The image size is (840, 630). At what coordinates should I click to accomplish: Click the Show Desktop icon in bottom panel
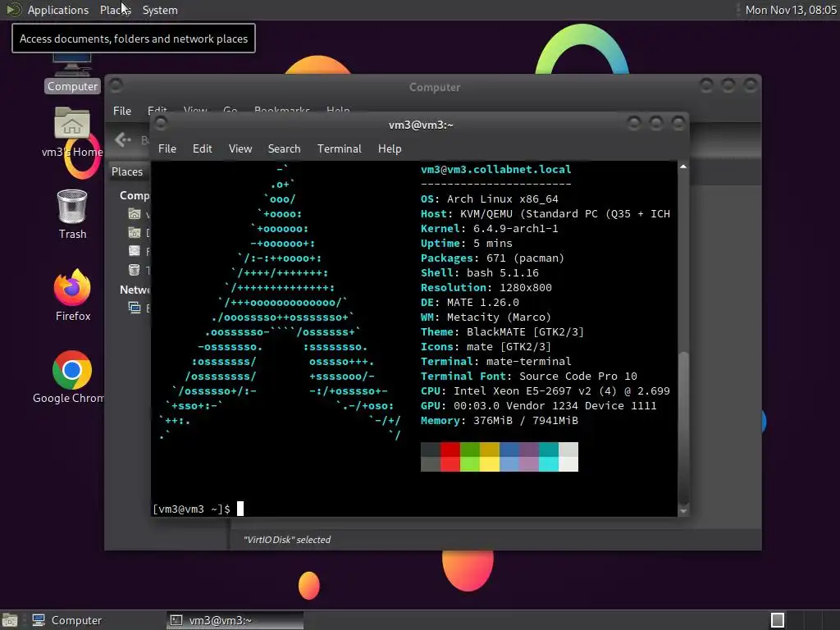[x=10, y=620]
